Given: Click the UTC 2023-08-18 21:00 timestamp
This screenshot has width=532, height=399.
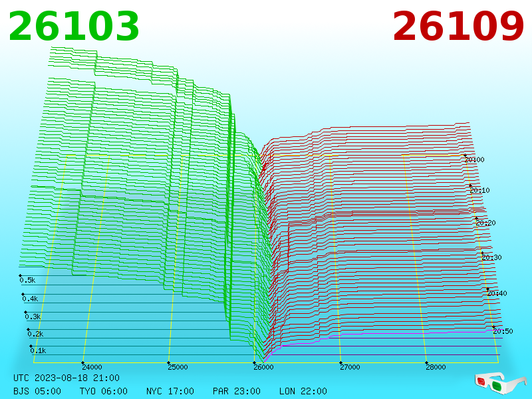Looking at the screenshot, I should click(66, 378).
